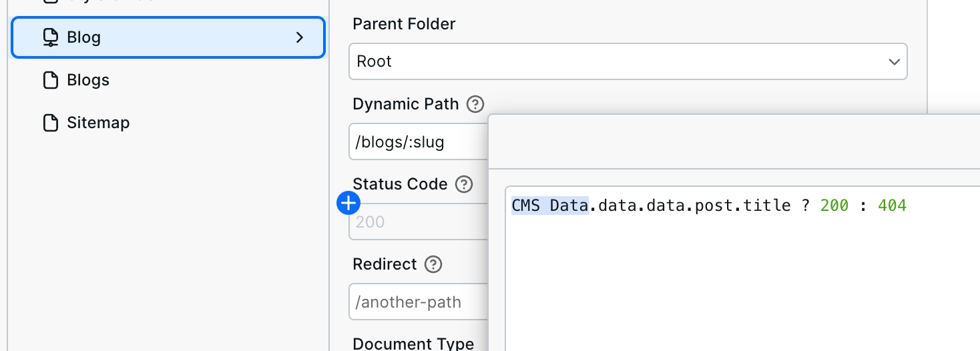Viewport: 980px width, 351px height.
Task: Open the Parent Folder dropdown showing Root
Action: (628, 61)
